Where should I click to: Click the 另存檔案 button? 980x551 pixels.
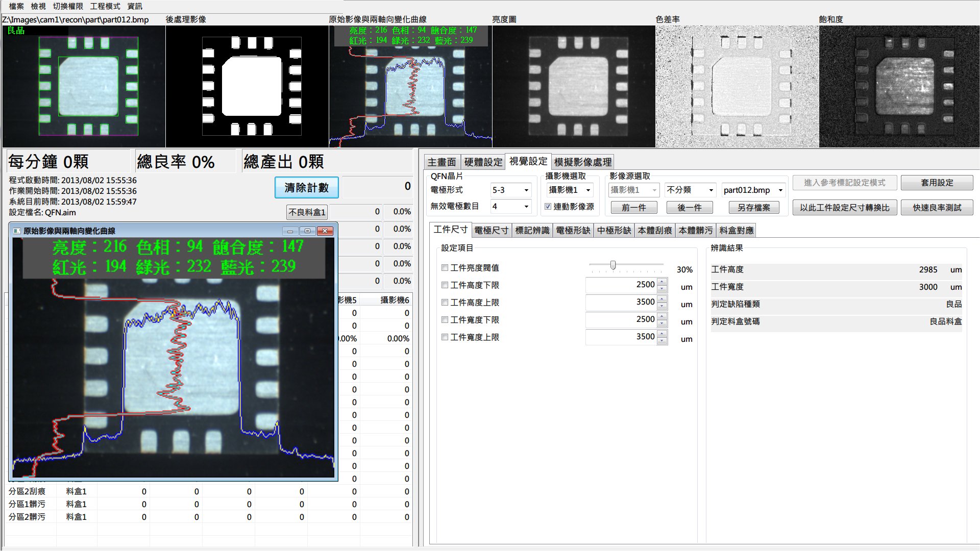click(754, 208)
